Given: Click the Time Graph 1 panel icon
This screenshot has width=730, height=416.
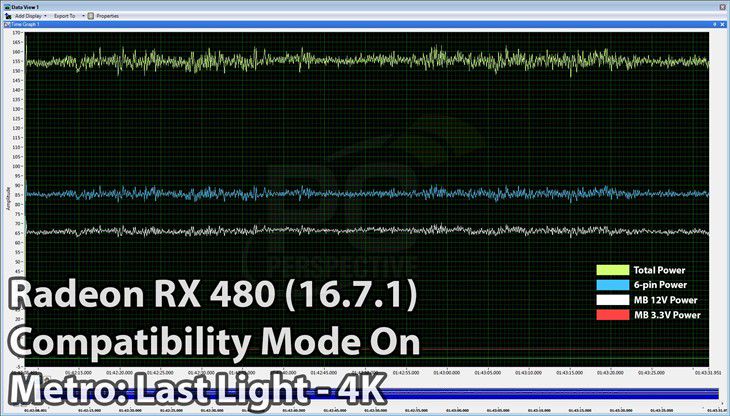Looking at the screenshot, I should pos(7,24).
